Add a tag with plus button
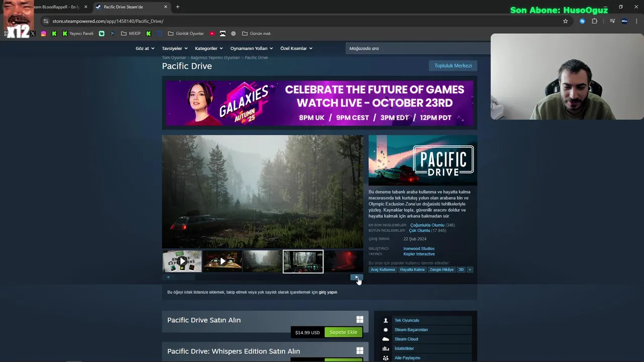The width and height of the screenshot is (644, 362). [470, 270]
